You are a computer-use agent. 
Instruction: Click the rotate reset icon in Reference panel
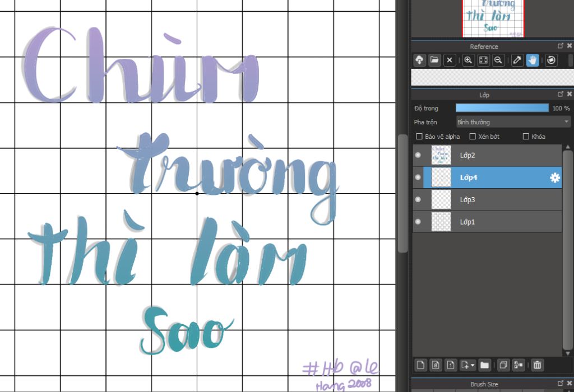click(x=552, y=60)
